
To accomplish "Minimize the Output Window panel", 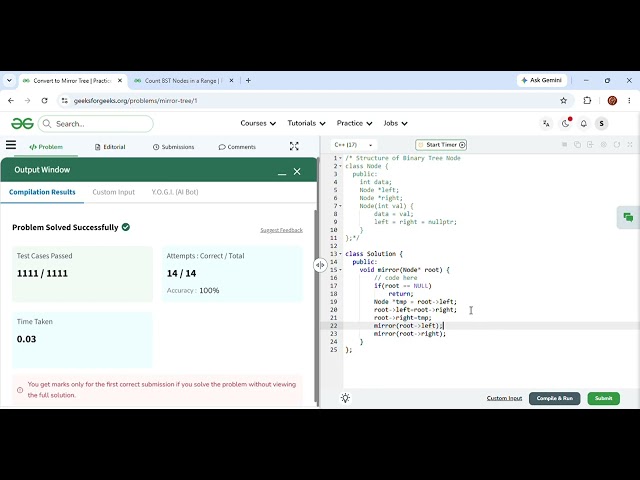I will click(282, 172).
